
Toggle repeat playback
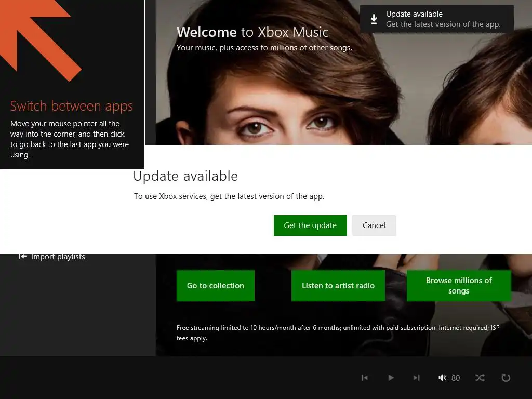tap(506, 378)
